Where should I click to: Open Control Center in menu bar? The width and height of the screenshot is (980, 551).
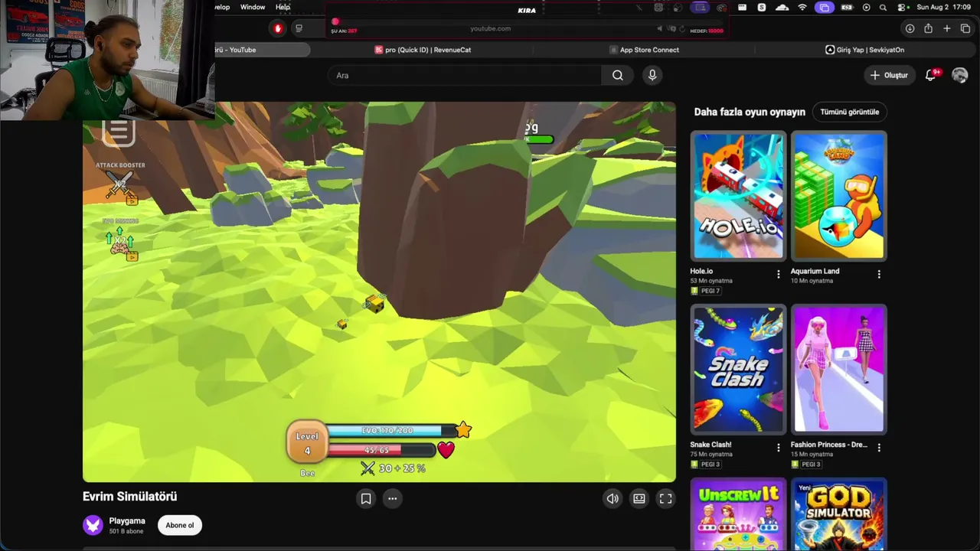(902, 8)
